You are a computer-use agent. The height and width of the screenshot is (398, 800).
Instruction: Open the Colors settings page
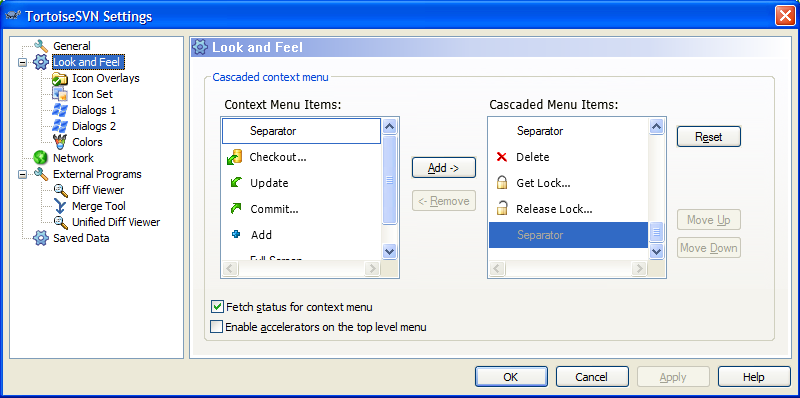(x=87, y=142)
